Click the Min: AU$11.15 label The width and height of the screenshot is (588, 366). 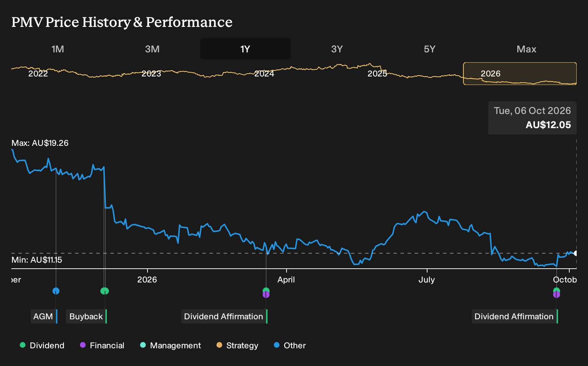tap(37, 260)
